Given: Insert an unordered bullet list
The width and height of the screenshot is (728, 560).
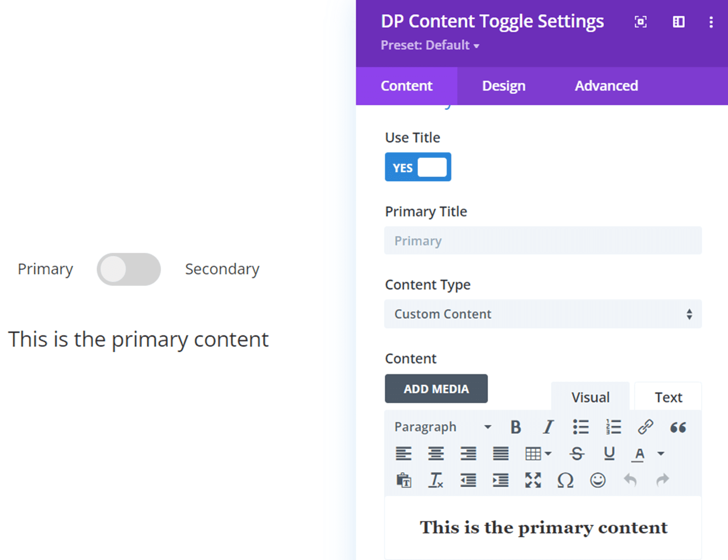Looking at the screenshot, I should click(581, 427).
